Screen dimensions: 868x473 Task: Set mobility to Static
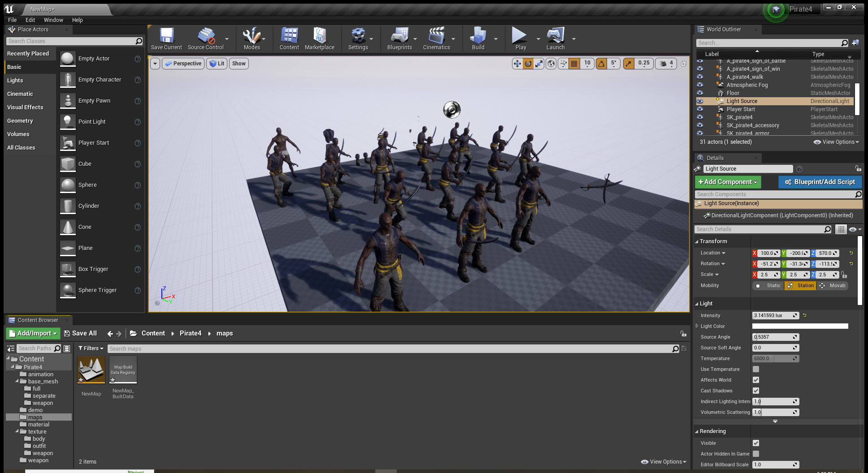tap(768, 285)
